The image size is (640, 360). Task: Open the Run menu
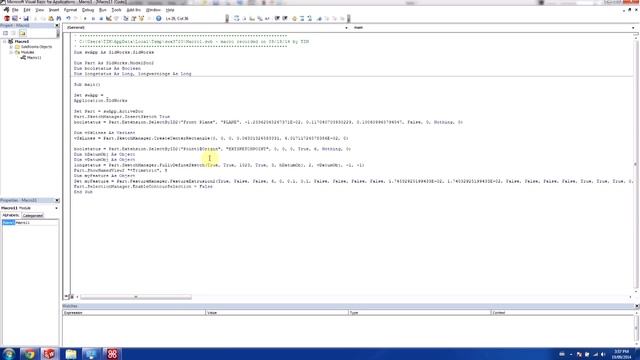coord(102,10)
